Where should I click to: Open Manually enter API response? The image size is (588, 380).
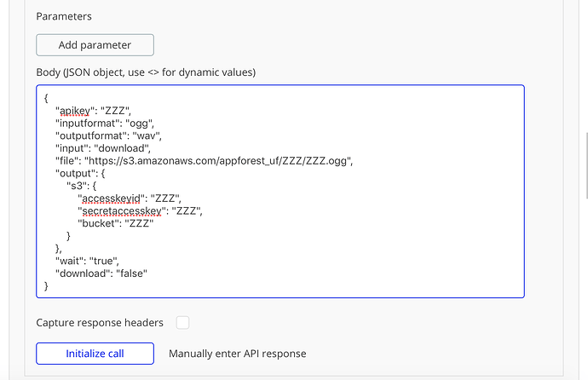(x=237, y=354)
